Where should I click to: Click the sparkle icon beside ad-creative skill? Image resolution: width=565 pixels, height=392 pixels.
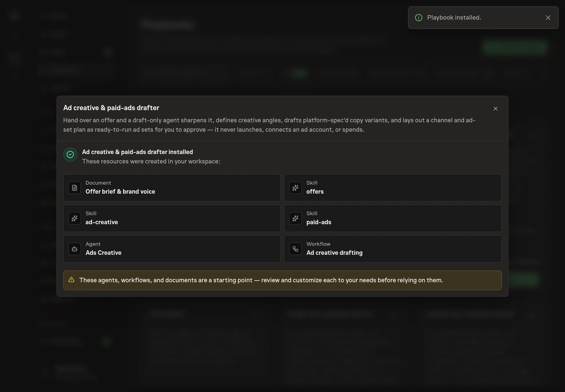[x=75, y=218]
